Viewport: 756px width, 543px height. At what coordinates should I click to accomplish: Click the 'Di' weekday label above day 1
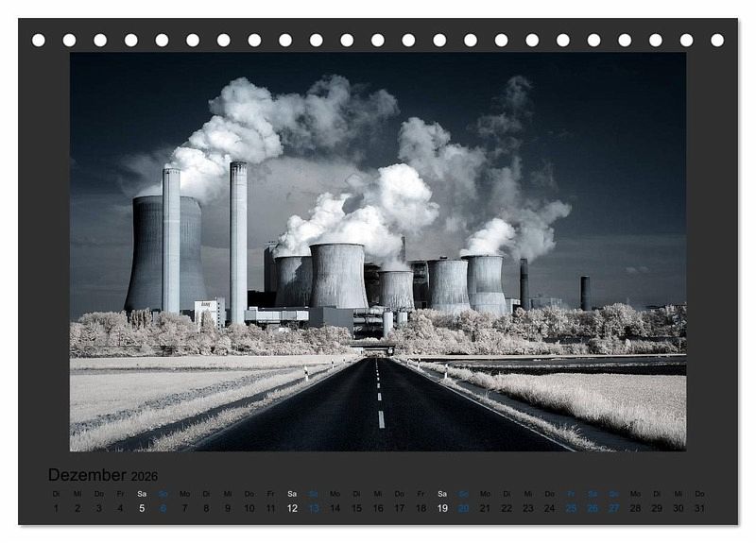(x=56, y=493)
